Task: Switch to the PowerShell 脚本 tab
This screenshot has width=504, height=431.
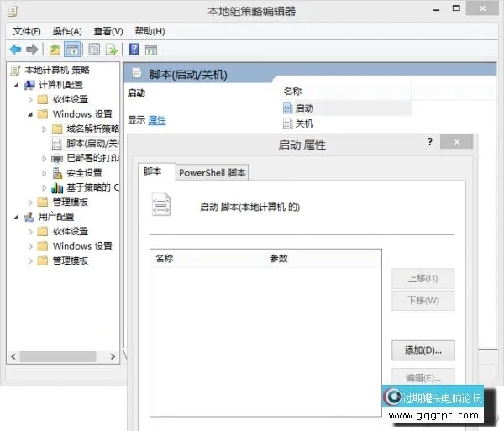Action: pos(213,173)
